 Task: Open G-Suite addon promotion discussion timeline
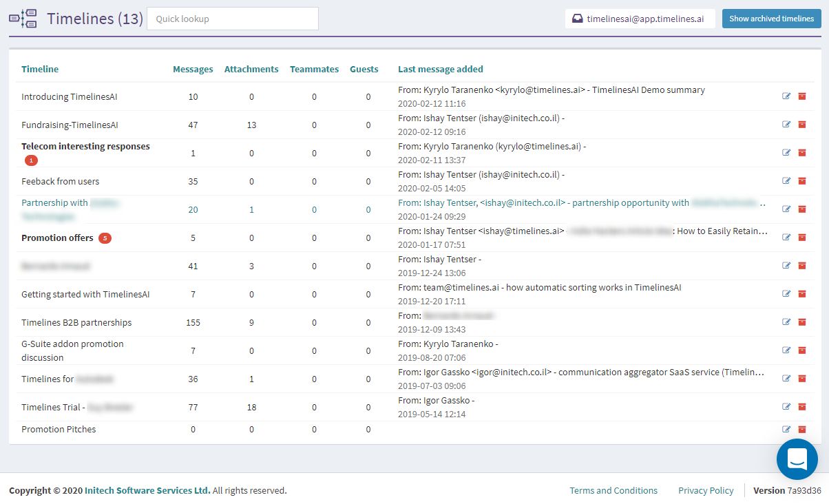click(72, 350)
